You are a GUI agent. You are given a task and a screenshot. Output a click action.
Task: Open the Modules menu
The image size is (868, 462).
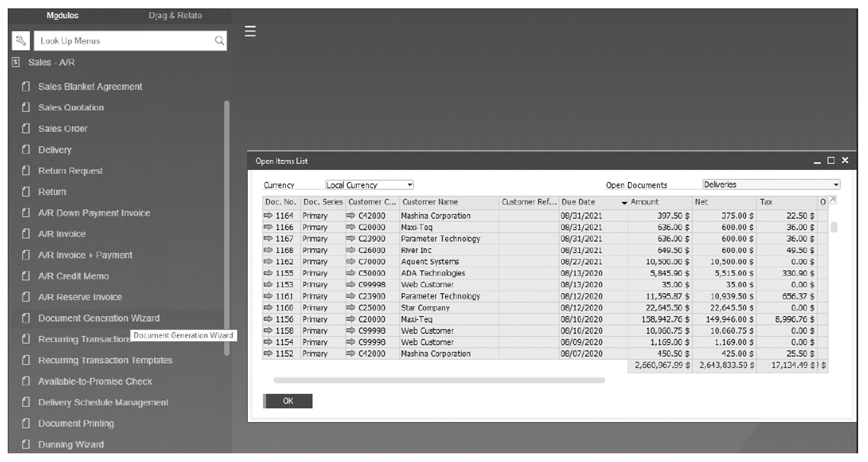(x=62, y=15)
